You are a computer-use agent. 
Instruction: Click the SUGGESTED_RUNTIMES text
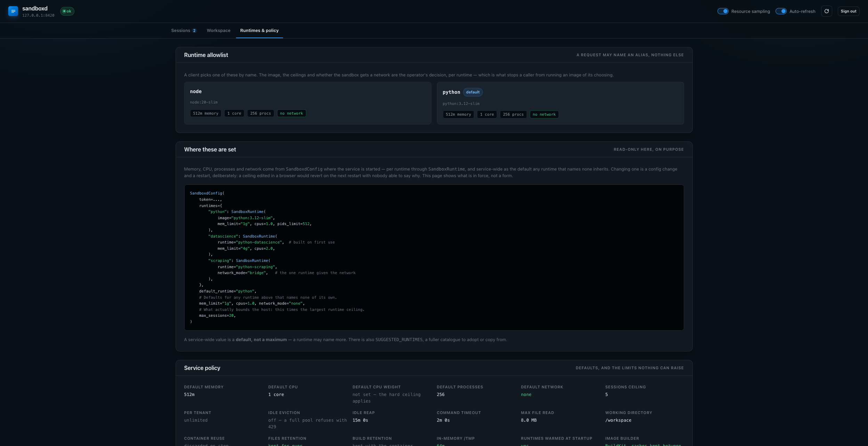click(399, 340)
